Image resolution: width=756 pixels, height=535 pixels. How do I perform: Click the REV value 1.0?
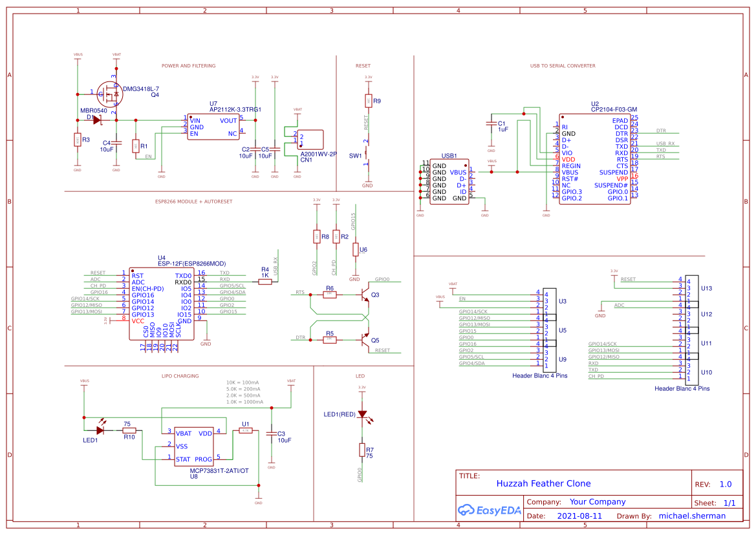click(x=727, y=483)
